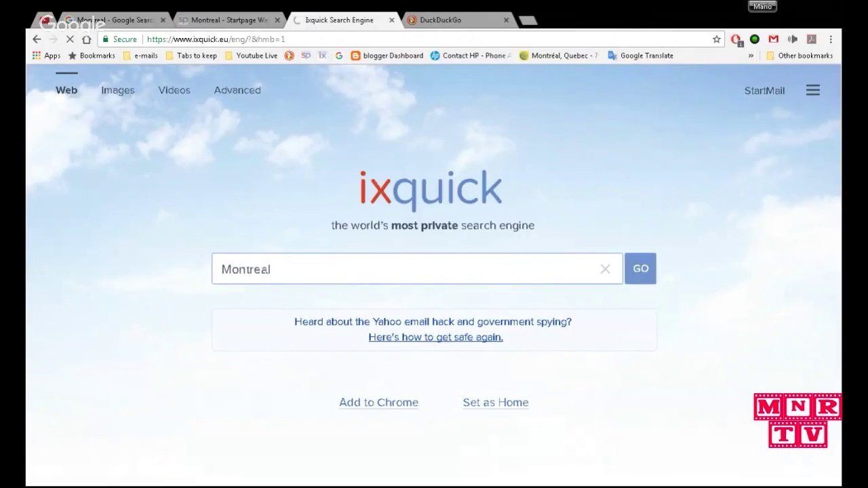
Task: Open the Montréal, Quebec bookmark
Action: [558, 56]
